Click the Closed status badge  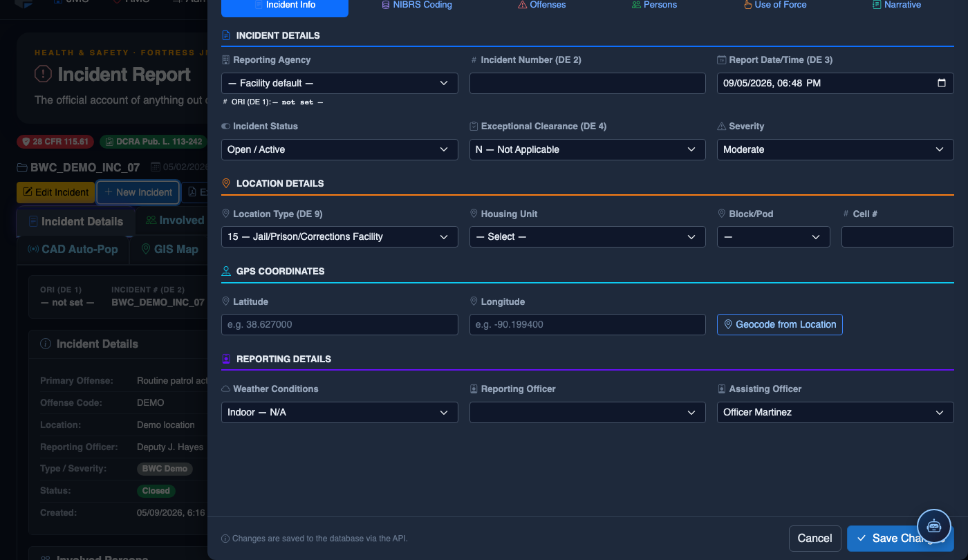click(x=156, y=491)
